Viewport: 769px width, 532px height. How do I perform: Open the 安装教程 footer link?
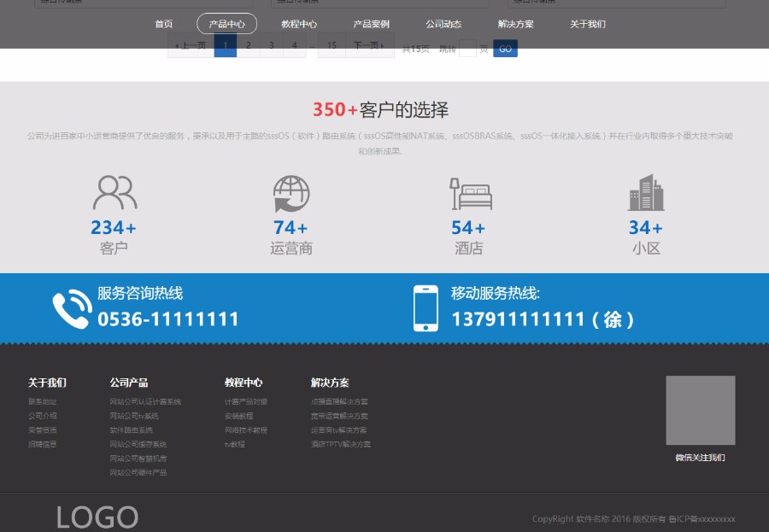[242, 418]
